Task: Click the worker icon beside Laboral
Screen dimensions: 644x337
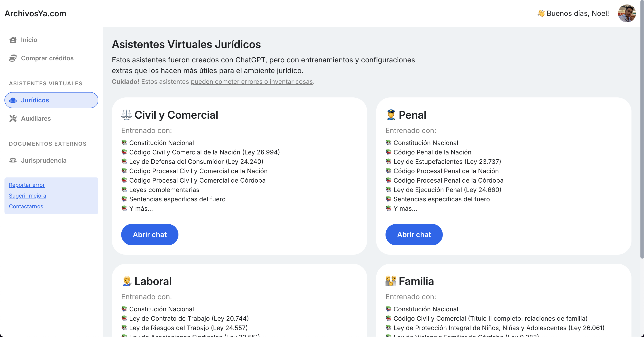Action: tap(127, 281)
